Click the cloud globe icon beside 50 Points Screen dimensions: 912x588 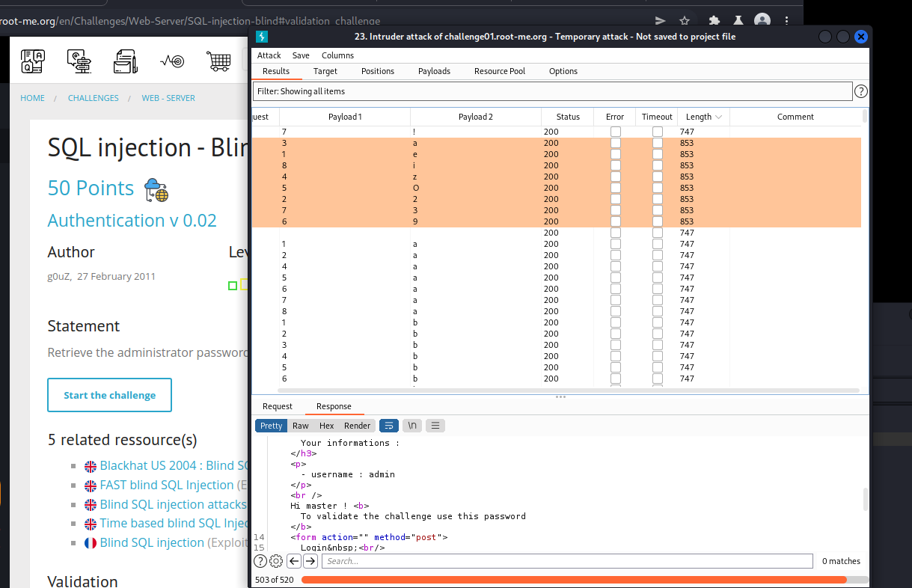(x=156, y=190)
